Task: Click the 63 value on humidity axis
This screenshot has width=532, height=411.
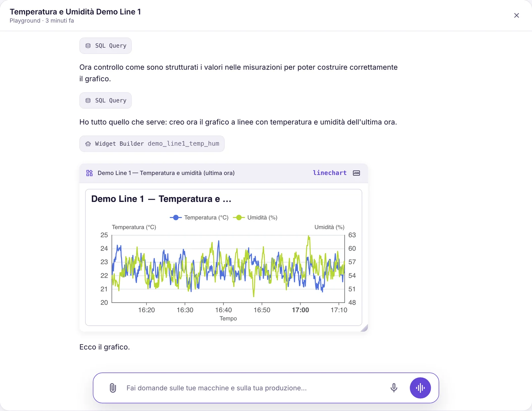Action: 352,235
